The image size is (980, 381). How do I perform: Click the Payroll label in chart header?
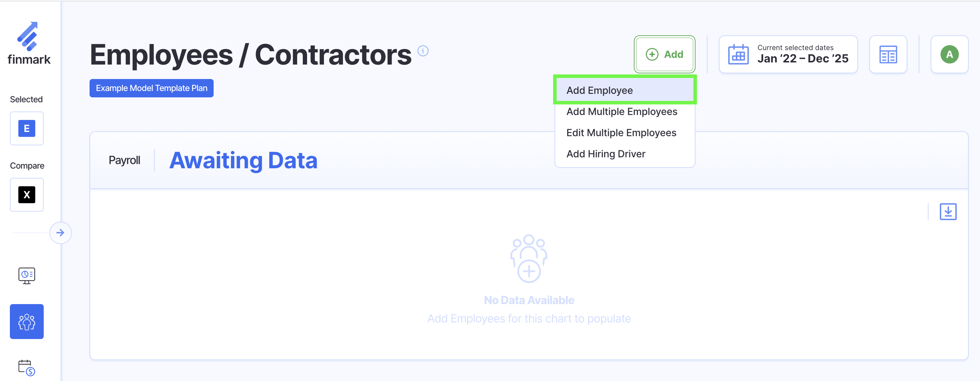(124, 160)
